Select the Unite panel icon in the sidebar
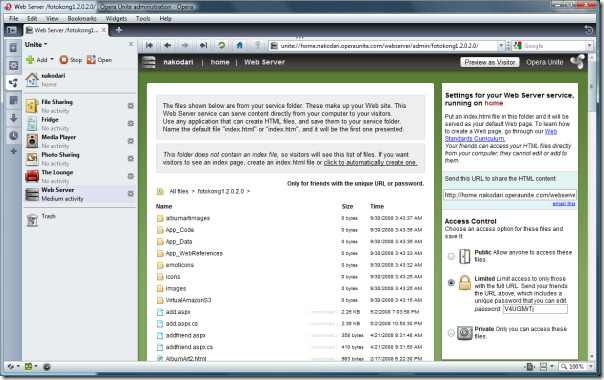 [x=13, y=82]
